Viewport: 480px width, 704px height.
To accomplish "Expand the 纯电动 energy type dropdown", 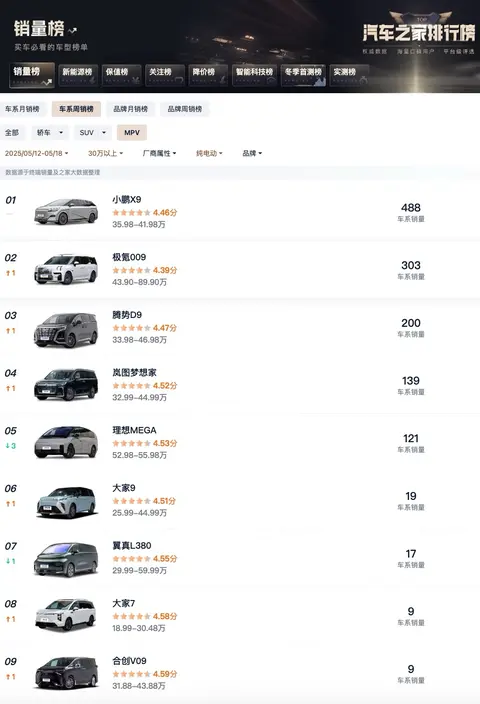I will point(209,154).
